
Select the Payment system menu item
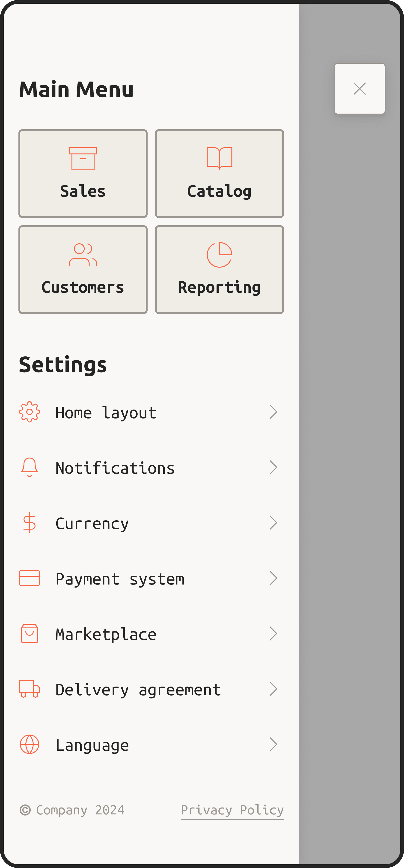[x=151, y=578]
